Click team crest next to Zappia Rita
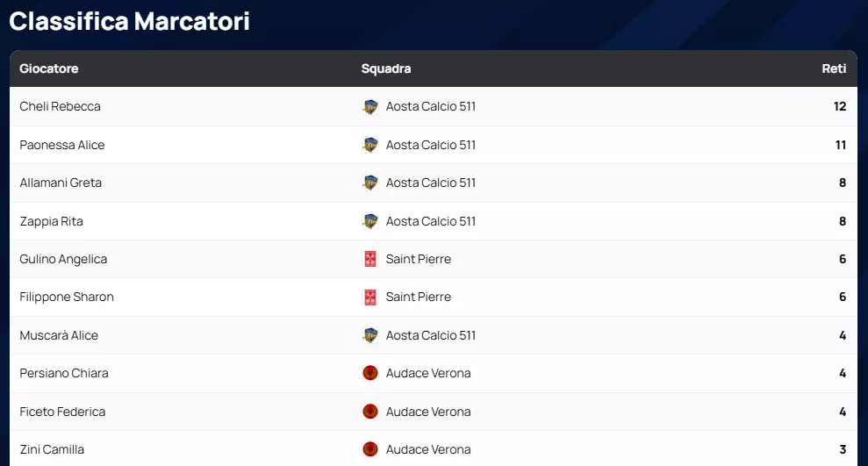This screenshot has width=868, height=466. (369, 221)
